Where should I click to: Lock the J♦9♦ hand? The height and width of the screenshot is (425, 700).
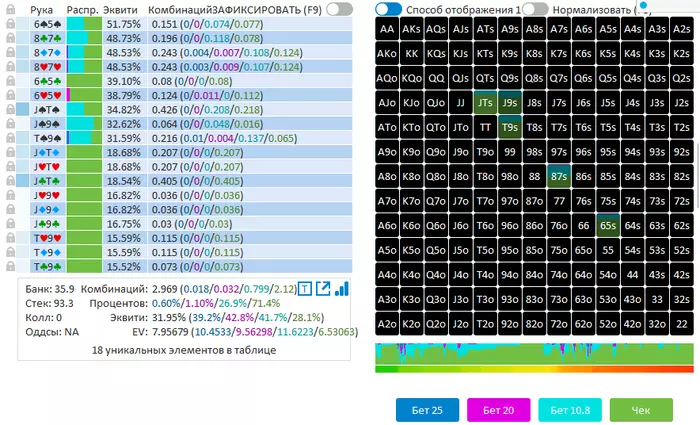tap(10, 210)
